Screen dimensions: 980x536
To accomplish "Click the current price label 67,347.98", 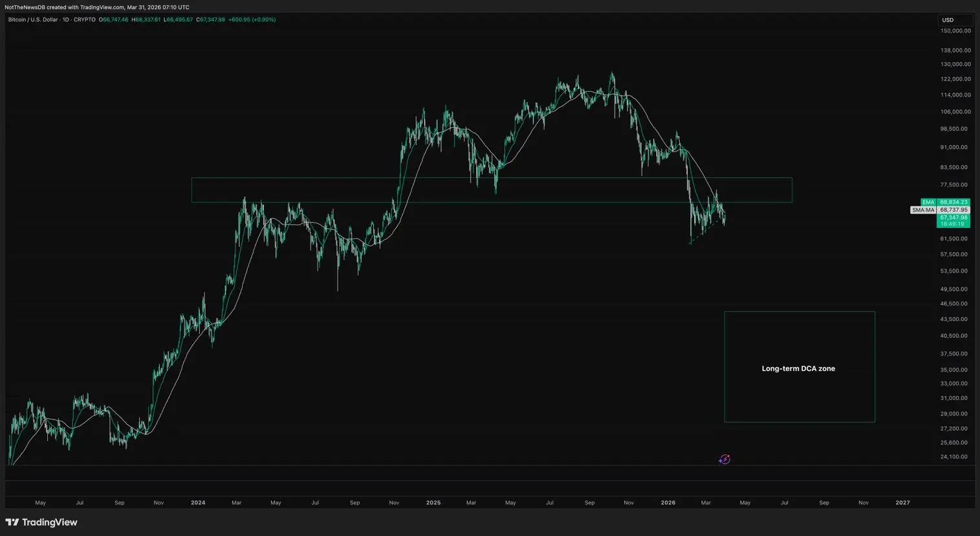I will click(x=953, y=218).
